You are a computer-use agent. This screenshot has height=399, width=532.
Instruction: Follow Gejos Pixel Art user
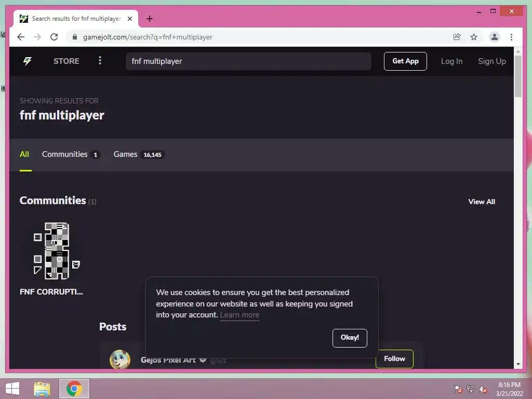point(394,358)
